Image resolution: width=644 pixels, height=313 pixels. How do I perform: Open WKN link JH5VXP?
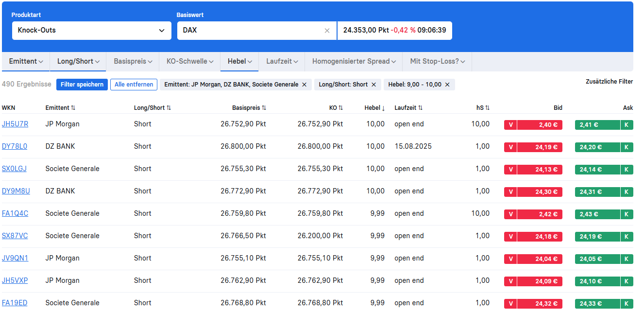(x=15, y=280)
